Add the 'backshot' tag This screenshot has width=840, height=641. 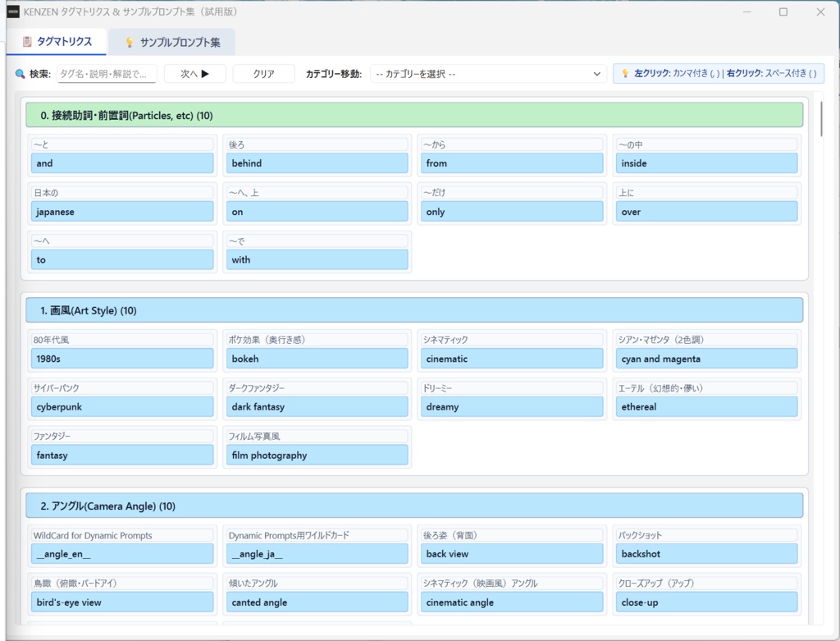click(706, 554)
